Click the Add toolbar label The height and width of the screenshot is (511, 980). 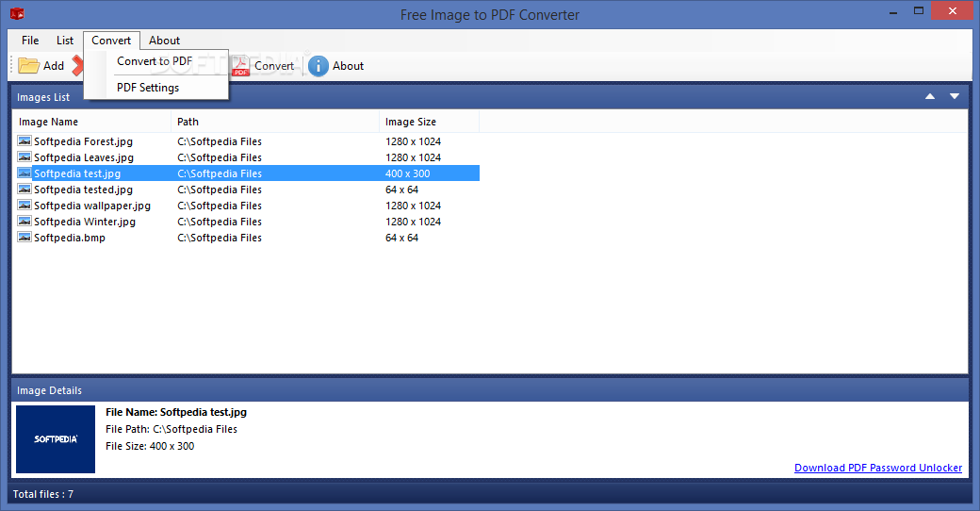(x=54, y=66)
